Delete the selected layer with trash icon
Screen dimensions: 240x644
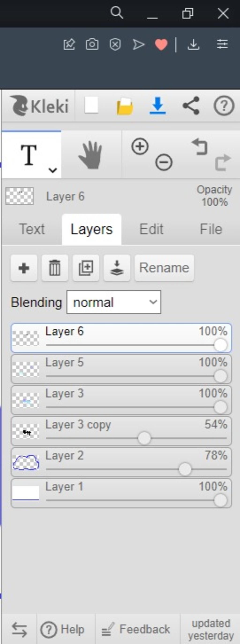coord(55,268)
